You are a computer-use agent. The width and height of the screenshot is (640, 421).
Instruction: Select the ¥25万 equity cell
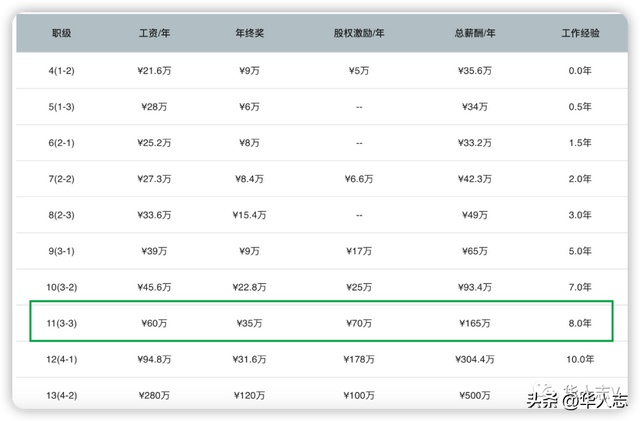[359, 287]
